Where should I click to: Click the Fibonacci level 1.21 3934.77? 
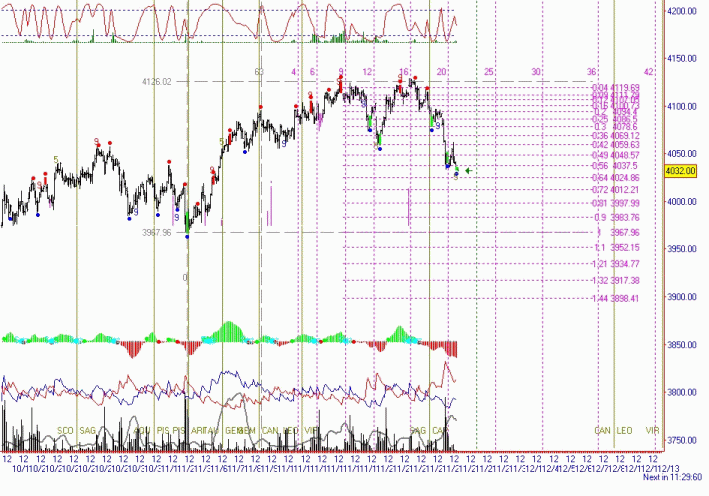(x=615, y=264)
